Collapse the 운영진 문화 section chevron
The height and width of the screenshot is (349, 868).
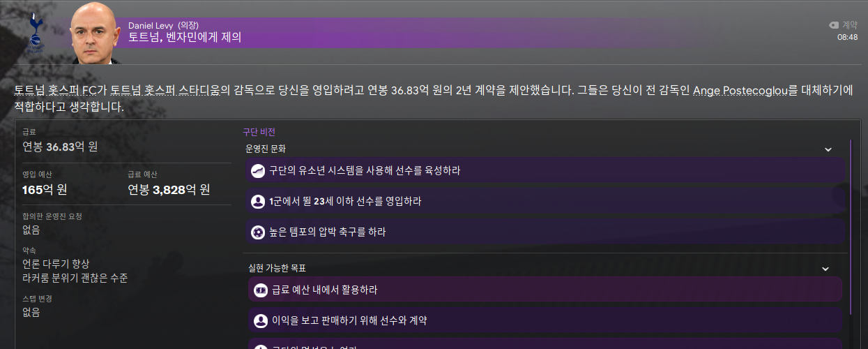[828, 149]
